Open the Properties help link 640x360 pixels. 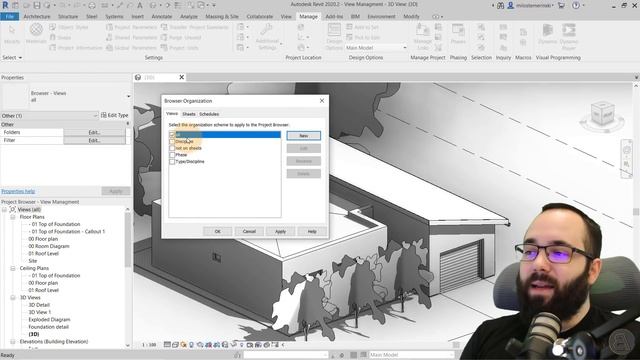[18, 191]
